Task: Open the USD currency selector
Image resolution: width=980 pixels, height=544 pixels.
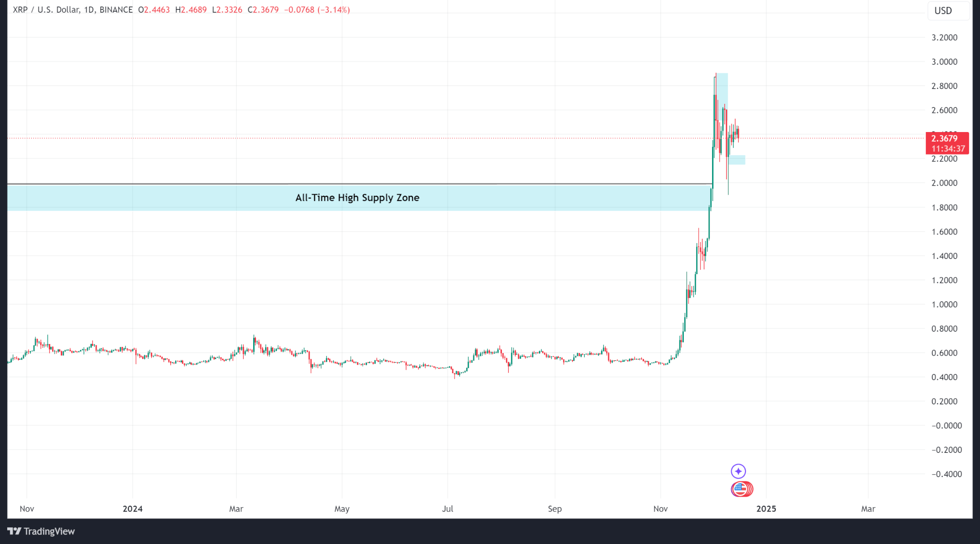Action: 949,11
